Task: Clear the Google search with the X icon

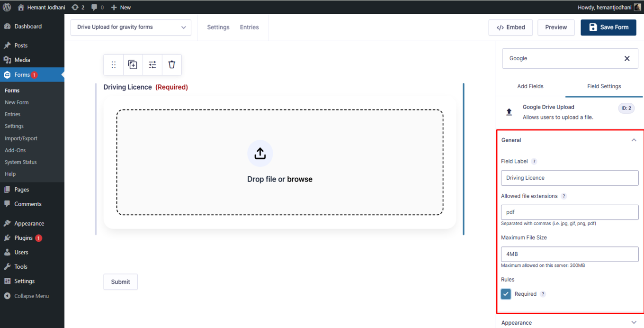Action: tap(627, 58)
